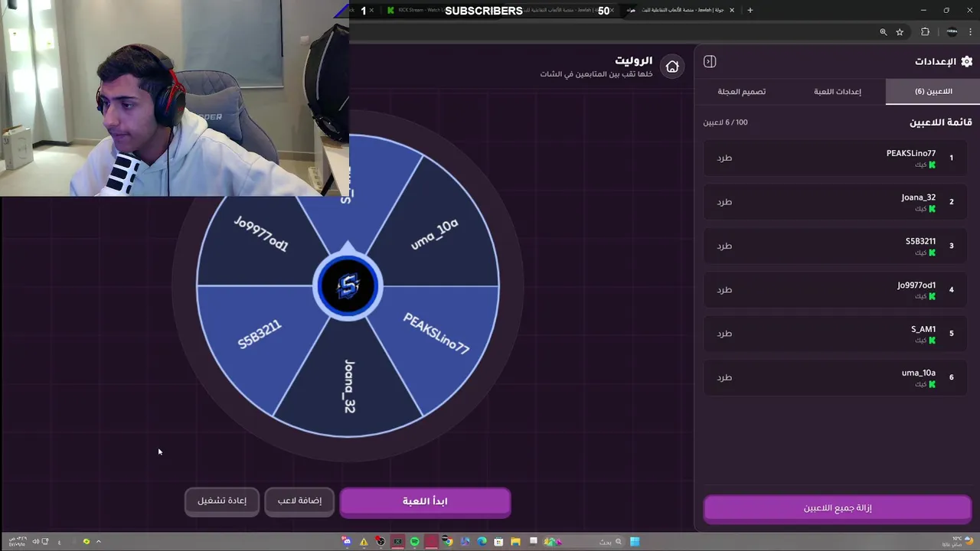Switch to اللاعبين (6) tab

(x=933, y=91)
